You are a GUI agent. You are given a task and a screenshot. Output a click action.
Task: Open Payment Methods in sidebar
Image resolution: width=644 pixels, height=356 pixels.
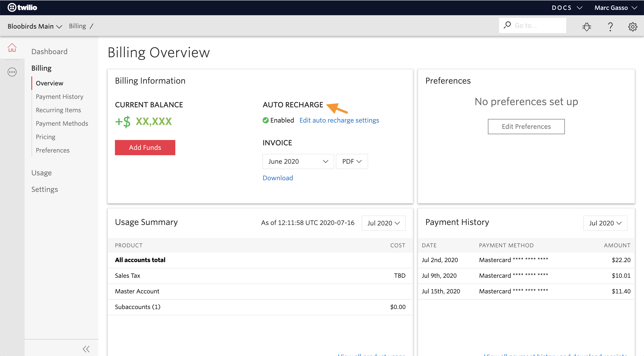[62, 123]
